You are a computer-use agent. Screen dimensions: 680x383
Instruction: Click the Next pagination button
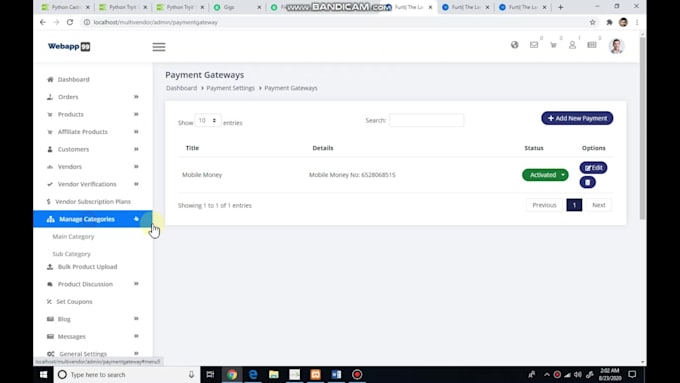coord(598,205)
